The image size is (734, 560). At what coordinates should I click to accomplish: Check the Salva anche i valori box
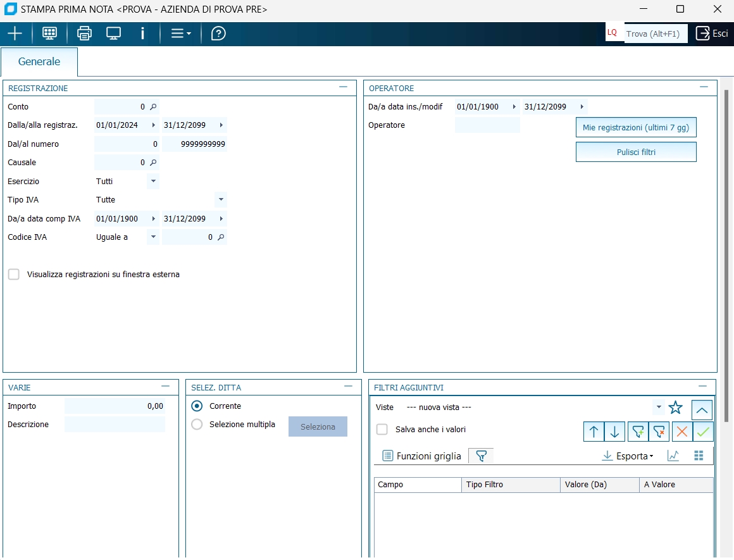tap(382, 429)
